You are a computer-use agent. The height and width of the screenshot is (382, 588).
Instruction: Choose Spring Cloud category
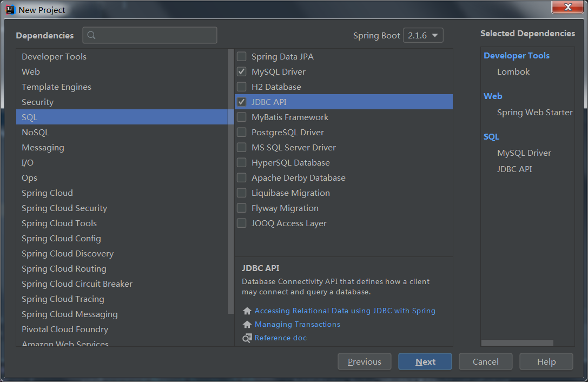122,193
